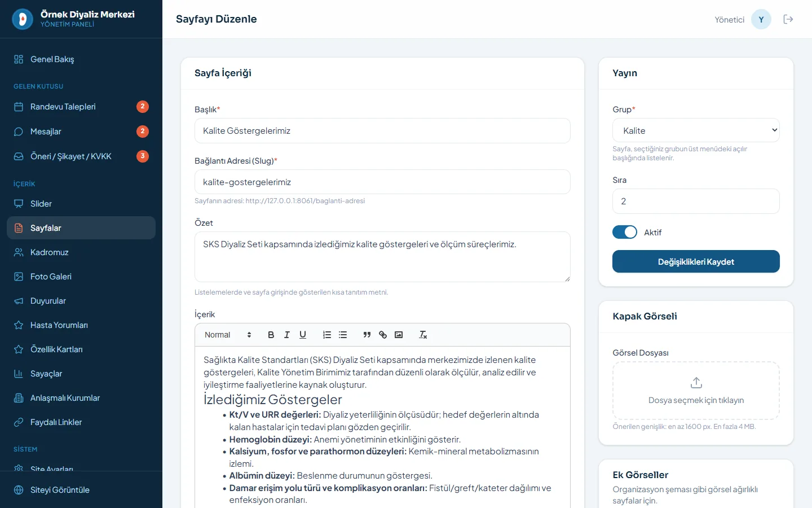Apply blockquote formatting

367,335
